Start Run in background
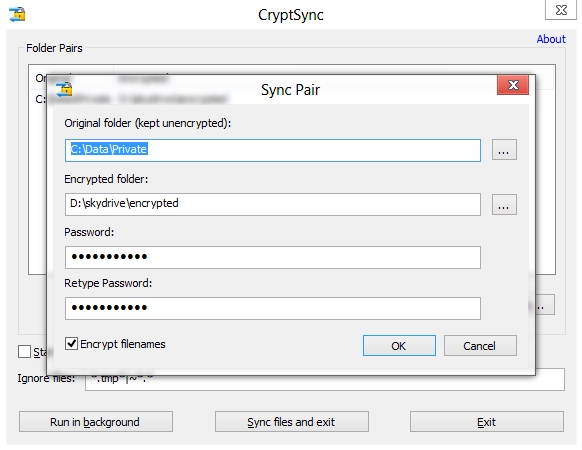This screenshot has width=582, height=450. [x=96, y=421]
